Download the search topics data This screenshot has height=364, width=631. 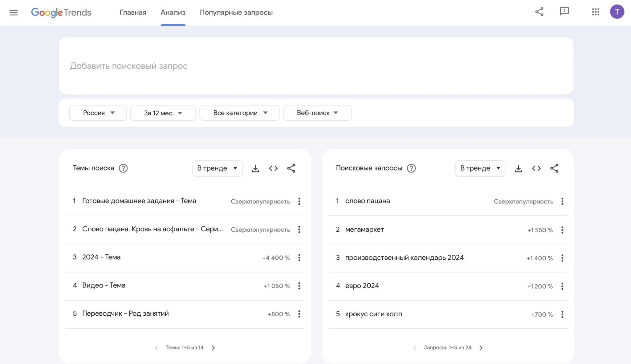(255, 168)
